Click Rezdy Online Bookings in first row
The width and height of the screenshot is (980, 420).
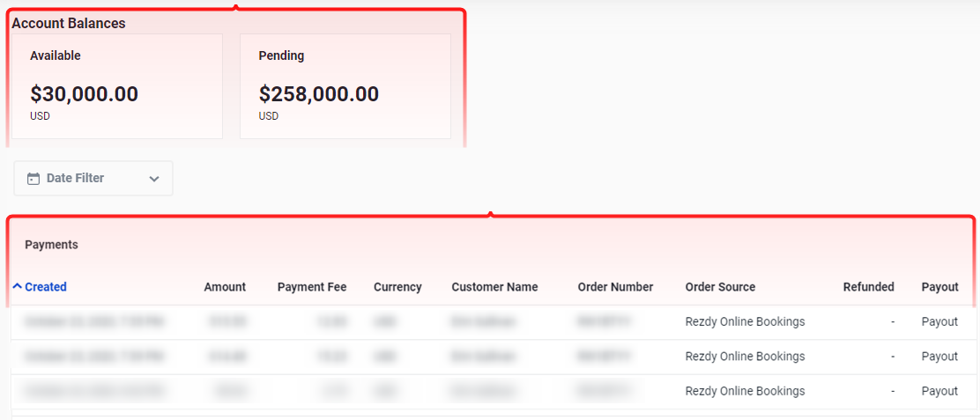[x=745, y=322]
